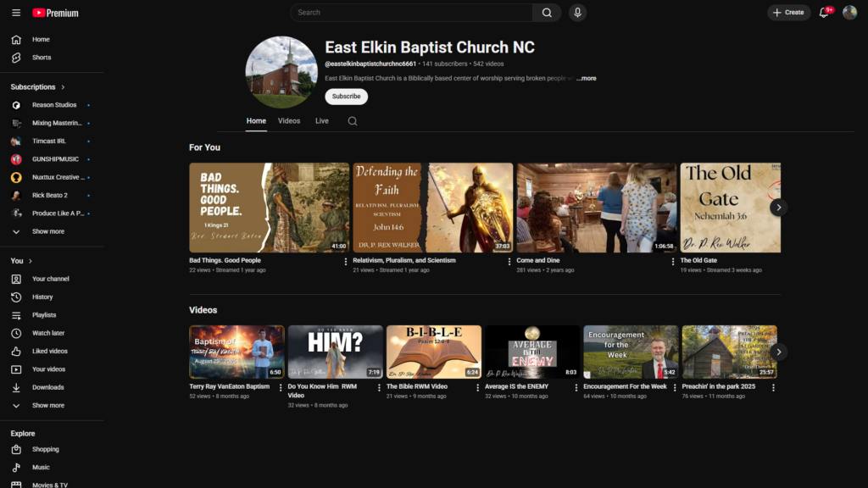Switch to the Live tab
This screenshot has height=488, width=868.
coord(322,121)
